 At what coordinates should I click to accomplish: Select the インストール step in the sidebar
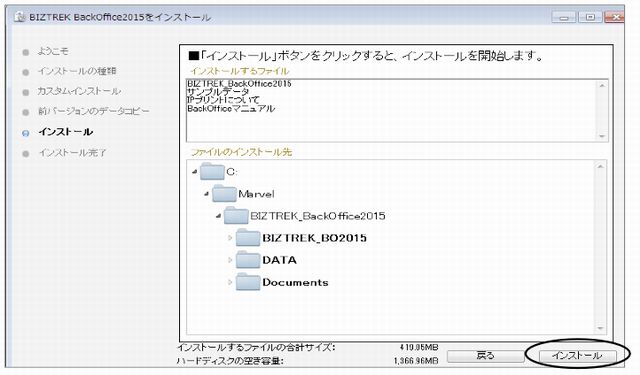[x=66, y=132]
